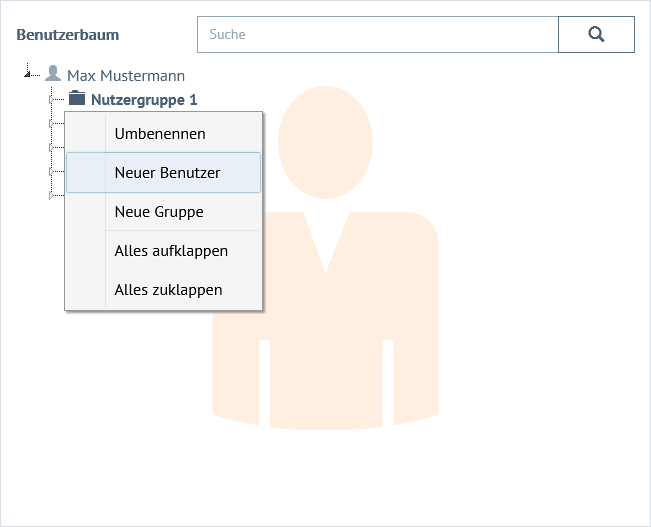Image resolution: width=651 pixels, height=527 pixels.
Task: Select Max Mustermann tree item
Action: click(x=126, y=76)
